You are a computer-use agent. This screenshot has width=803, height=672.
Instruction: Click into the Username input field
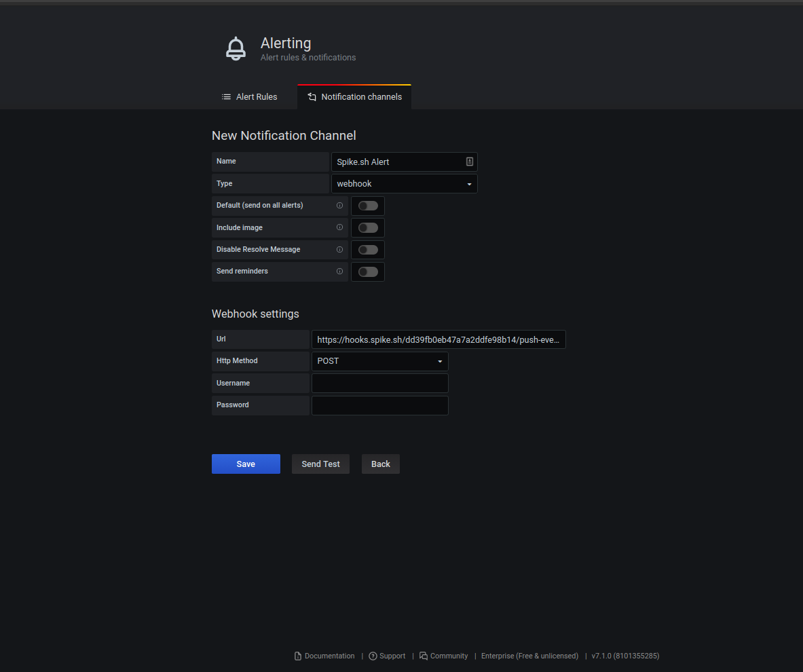[379, 384]
